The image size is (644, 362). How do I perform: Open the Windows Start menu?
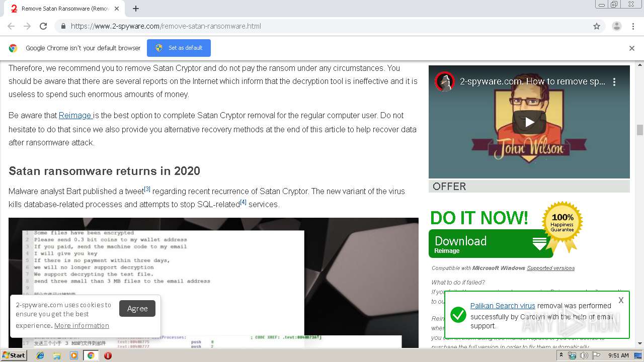coord(14,355)
